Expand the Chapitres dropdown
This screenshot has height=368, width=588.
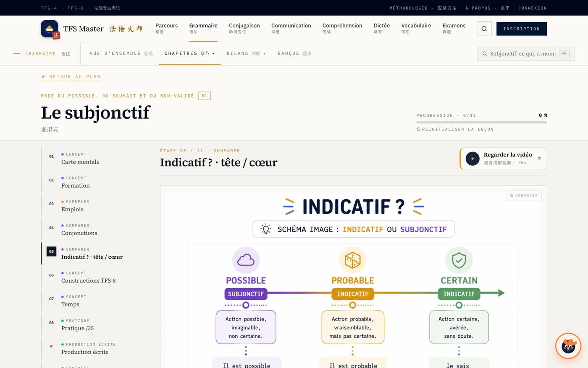coord(189,53)
